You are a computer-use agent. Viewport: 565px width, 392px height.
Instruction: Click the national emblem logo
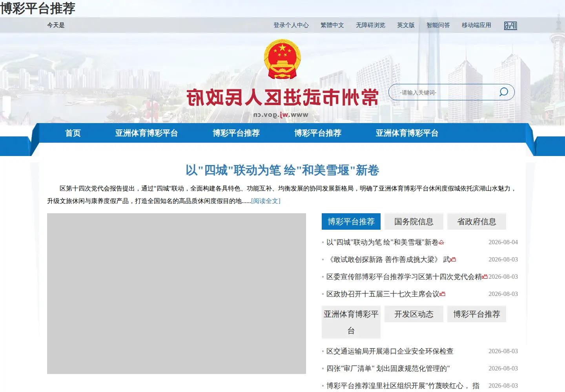coord(282,59)
